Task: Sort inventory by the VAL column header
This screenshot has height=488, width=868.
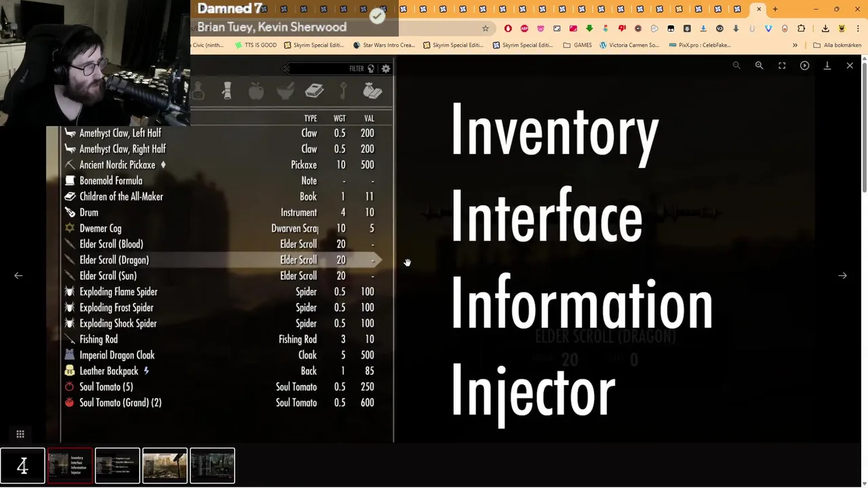Action: coord(369,119)
